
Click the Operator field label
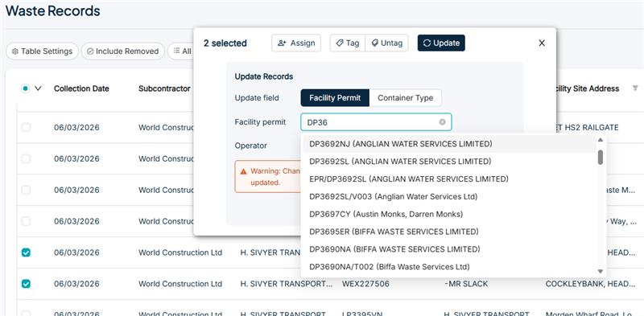[x=250, y=146]
